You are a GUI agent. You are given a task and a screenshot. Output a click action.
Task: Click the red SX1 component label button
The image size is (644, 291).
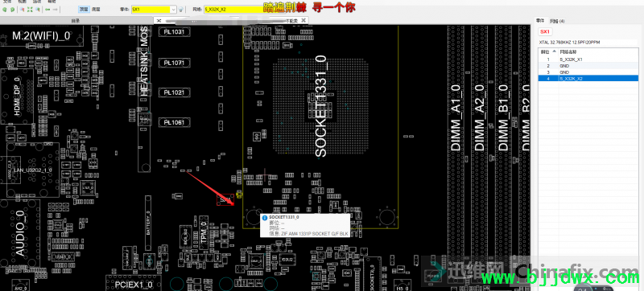545,31
